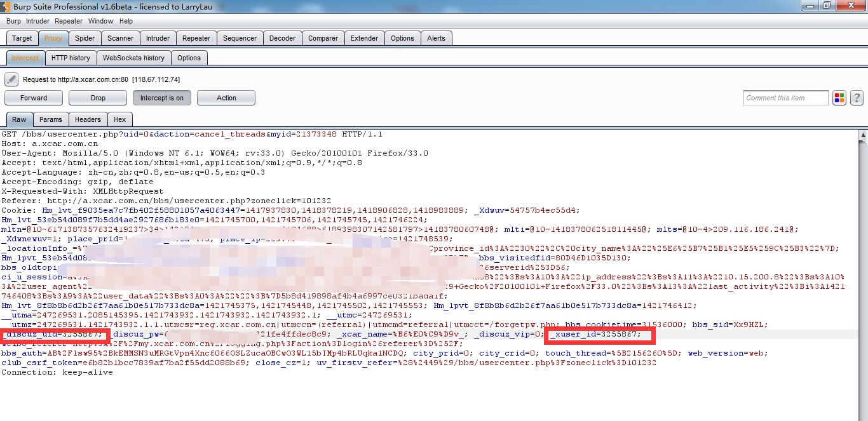Image resolution: width=868 pixels, height=421 pixels.
Task: Click the Burp Suite title bar icon
Action: (6, 6)
